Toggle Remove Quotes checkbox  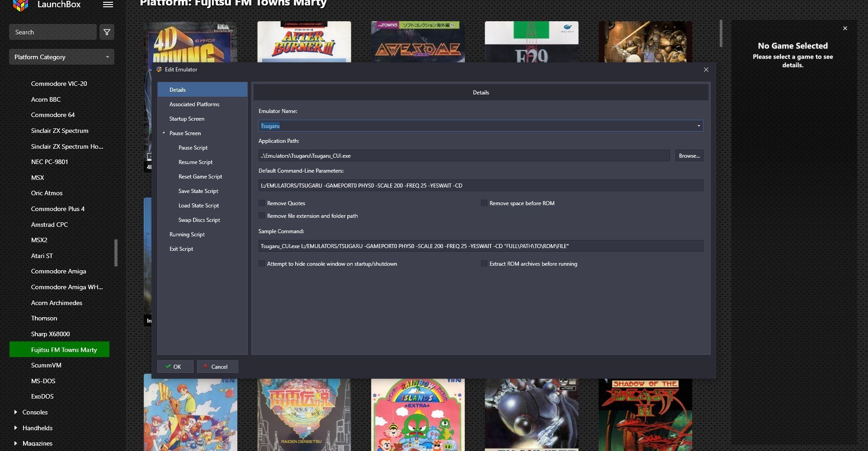262,203
